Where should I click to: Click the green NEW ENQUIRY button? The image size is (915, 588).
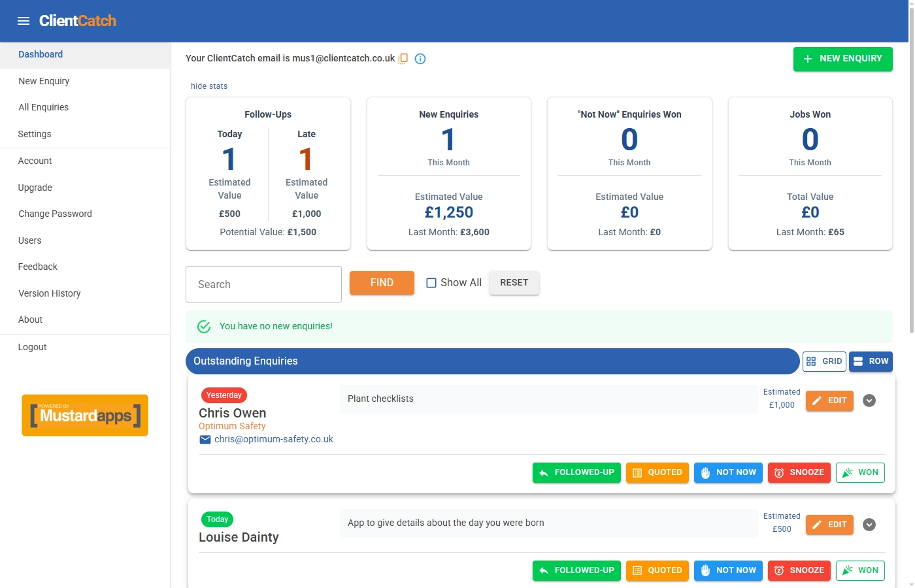point(842,59)
